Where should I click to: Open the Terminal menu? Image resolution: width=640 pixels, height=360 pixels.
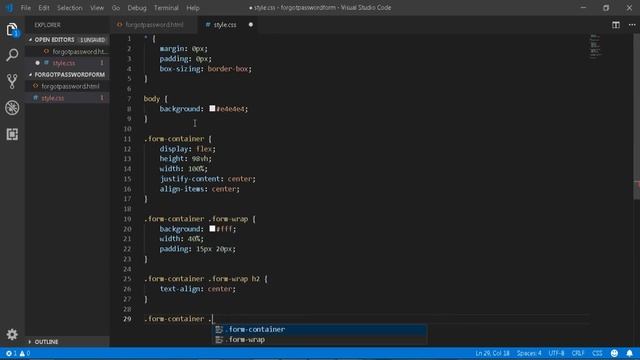[166, 8]
